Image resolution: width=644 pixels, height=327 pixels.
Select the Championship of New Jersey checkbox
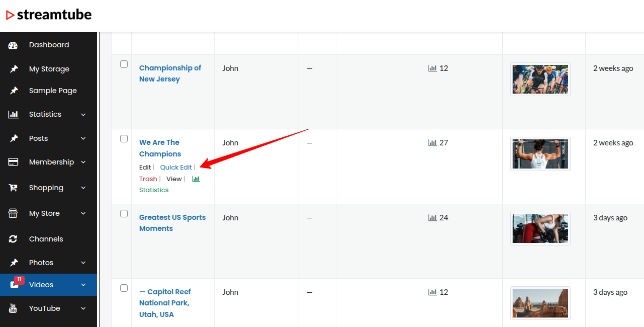pyautogui.click(x=124, y=64)
